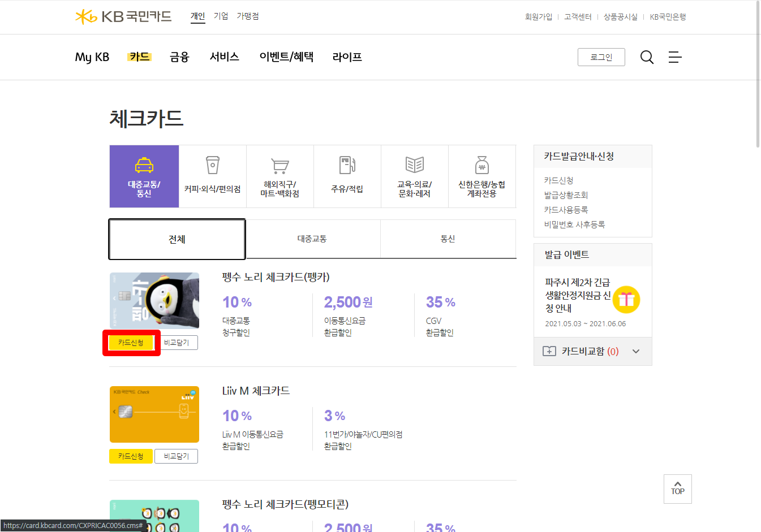The image size is (761, 532).
Task: Click sidebar 비밀번호 사후등록 link
Action: coord(574,224)
